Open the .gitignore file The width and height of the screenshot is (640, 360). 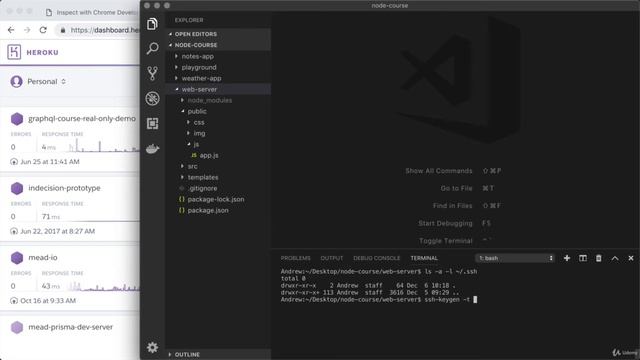click(202, 189)
